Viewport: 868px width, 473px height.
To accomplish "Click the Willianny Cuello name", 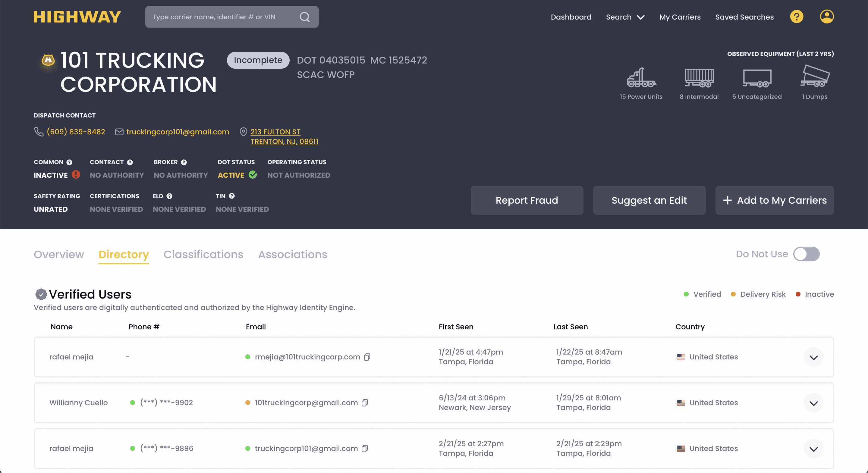I will click(78, 403).
